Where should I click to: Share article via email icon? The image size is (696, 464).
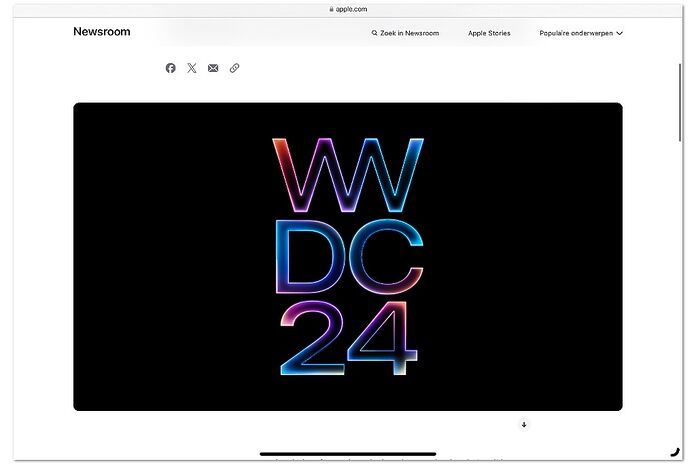point(213,68)
